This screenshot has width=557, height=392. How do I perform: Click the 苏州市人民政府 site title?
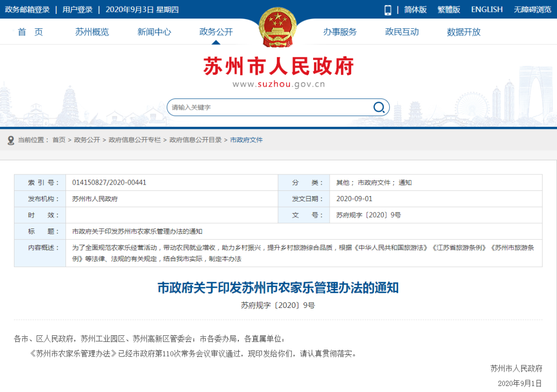[278, 66]
